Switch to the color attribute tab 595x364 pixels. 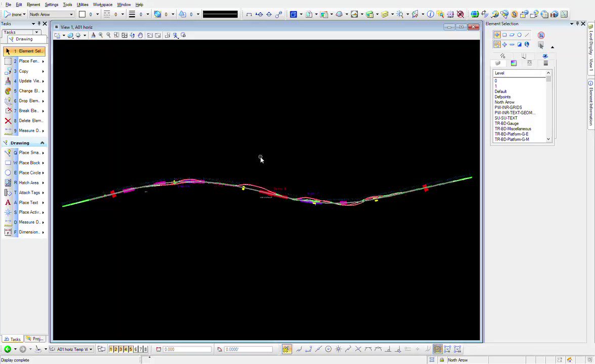click(514, 63)
